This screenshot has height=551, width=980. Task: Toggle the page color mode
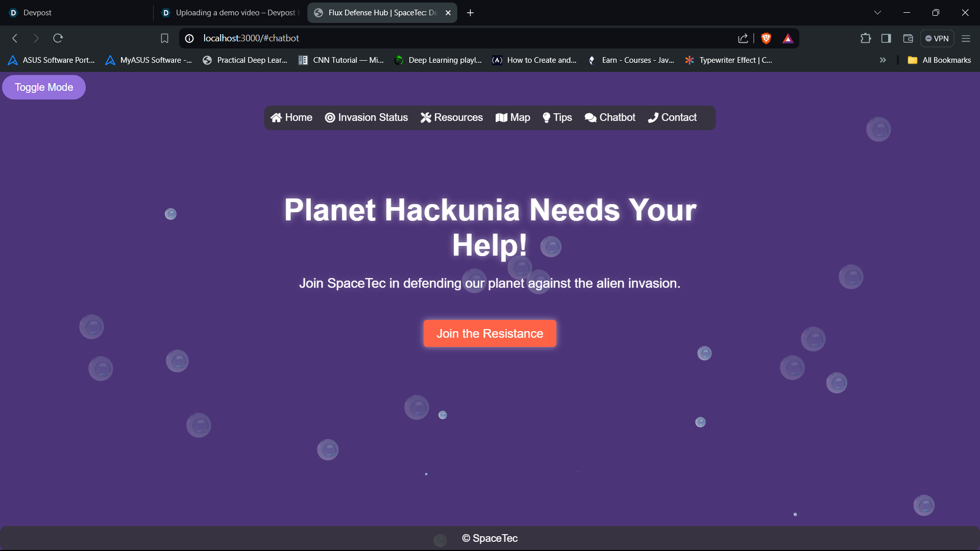click(x=44, y=87)
